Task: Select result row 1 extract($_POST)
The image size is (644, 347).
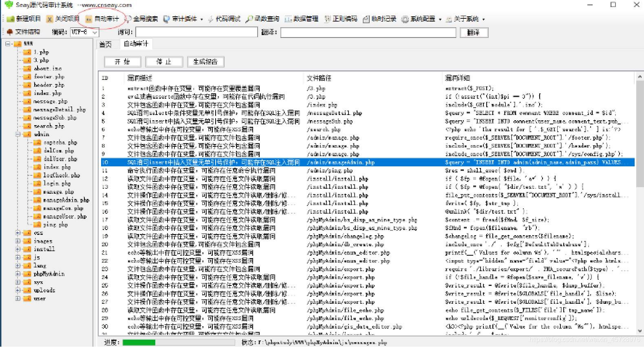Action: pyautogui.click(x=367, y=88)
